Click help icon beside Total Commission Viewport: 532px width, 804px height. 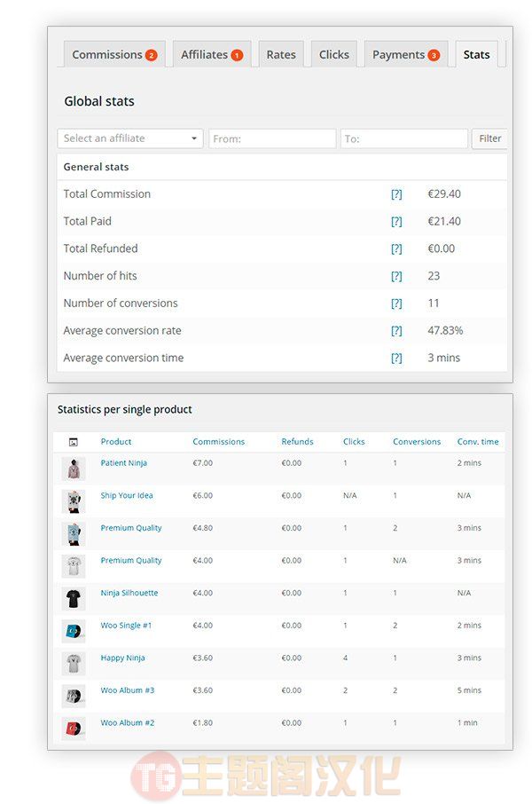click(396, 194)
